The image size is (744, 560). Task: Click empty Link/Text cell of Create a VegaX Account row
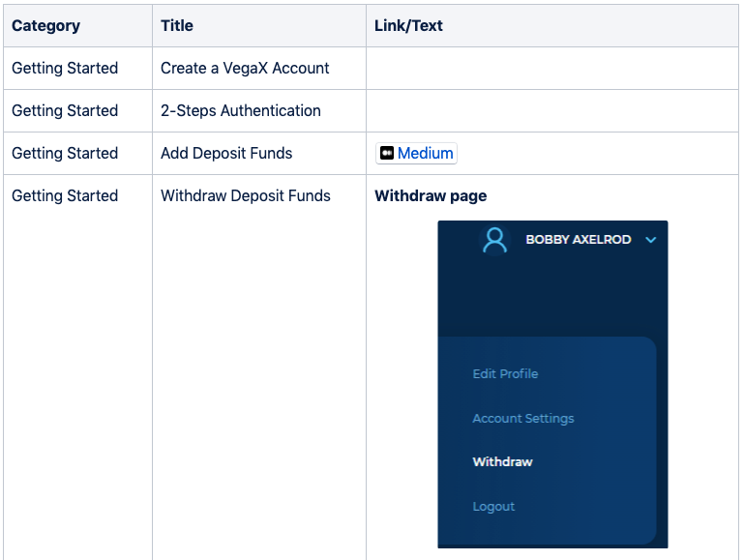(x=552, y=69)
